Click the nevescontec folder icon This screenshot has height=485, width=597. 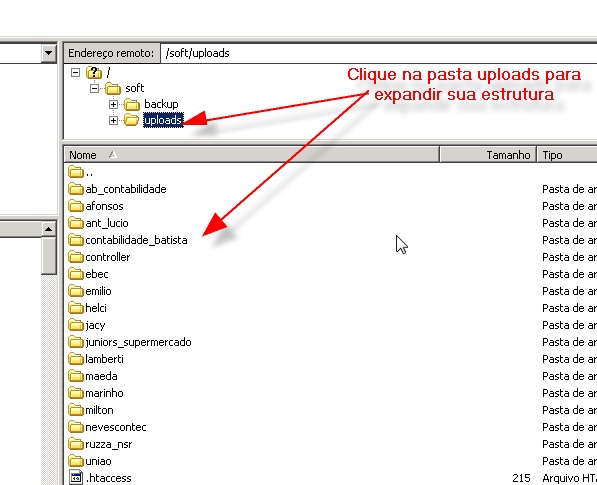pyautogui.click(x=76, y=427)
